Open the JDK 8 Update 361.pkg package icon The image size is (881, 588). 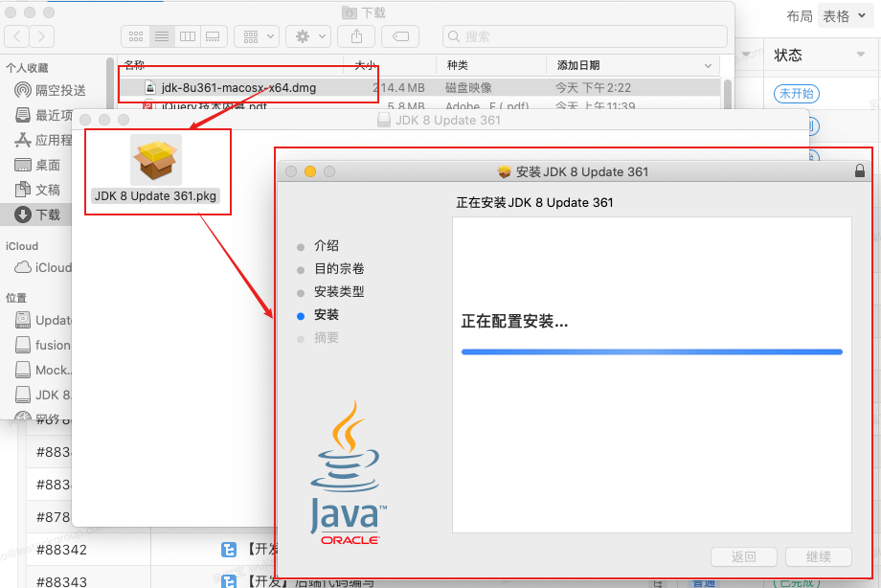[156, 160]
